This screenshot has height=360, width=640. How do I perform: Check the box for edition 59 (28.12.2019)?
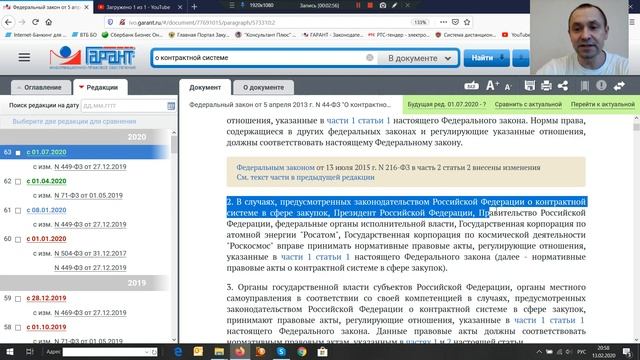pyautogui.click(x=18, y=299)
